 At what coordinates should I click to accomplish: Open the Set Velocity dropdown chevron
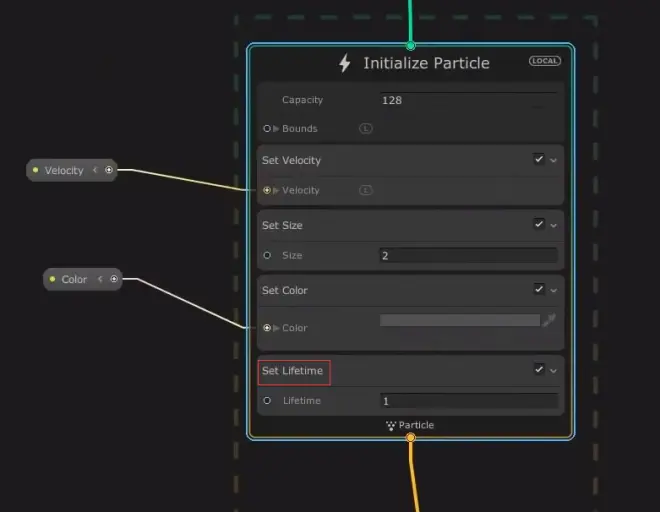point(554,160)
